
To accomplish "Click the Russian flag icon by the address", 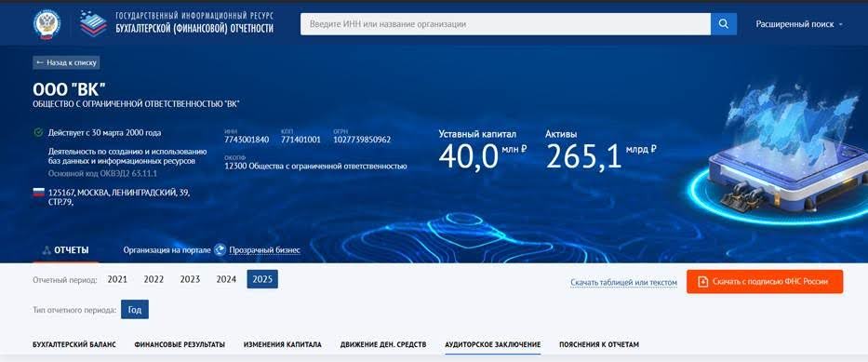I will (39, 193).
